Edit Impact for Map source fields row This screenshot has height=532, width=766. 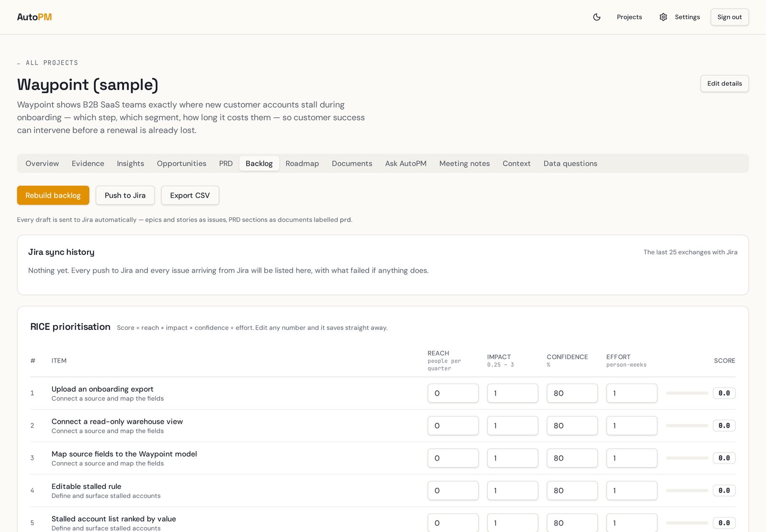(512, 458)
